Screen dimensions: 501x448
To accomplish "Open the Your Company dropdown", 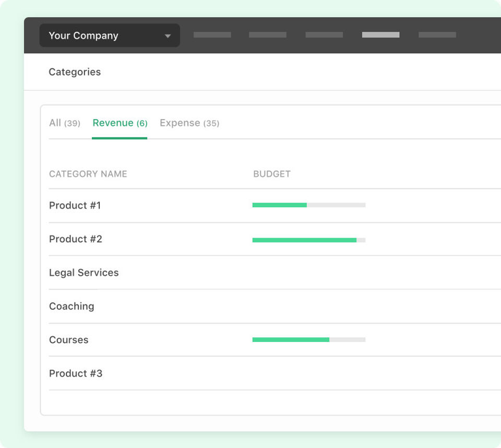I will point(109,36).
